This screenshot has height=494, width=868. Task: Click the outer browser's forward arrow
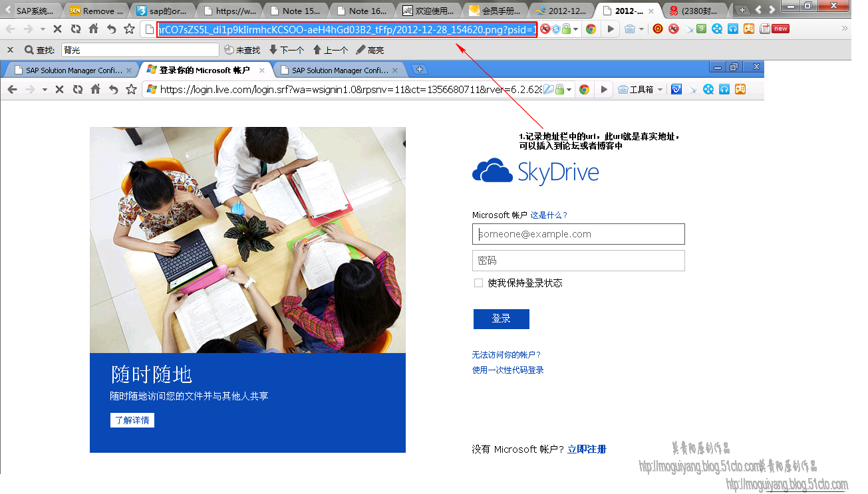(28, 29)
